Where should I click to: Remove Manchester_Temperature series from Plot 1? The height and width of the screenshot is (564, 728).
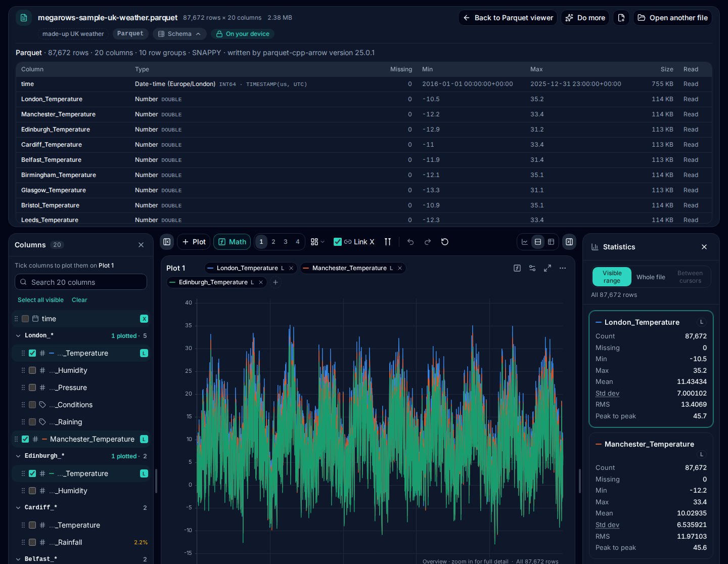400,268
